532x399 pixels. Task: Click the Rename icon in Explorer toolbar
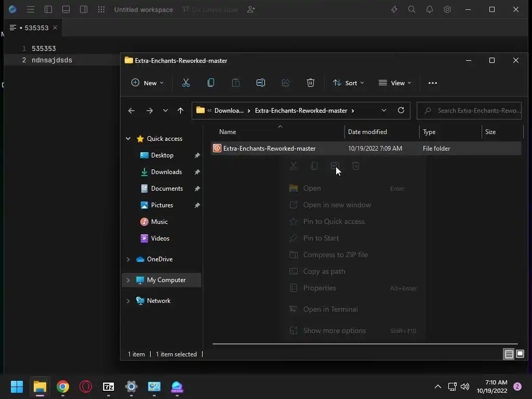pyautogui.click(x=261, y=83)
